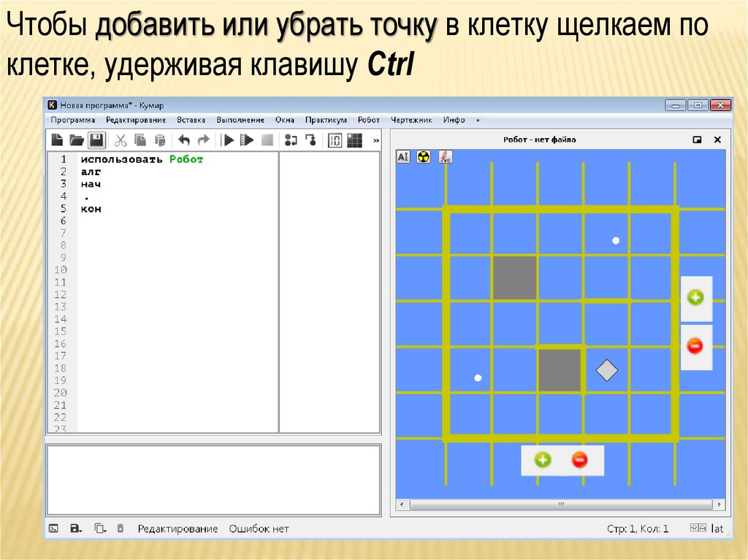Open the Робот menu

click(x=369, y=120)
